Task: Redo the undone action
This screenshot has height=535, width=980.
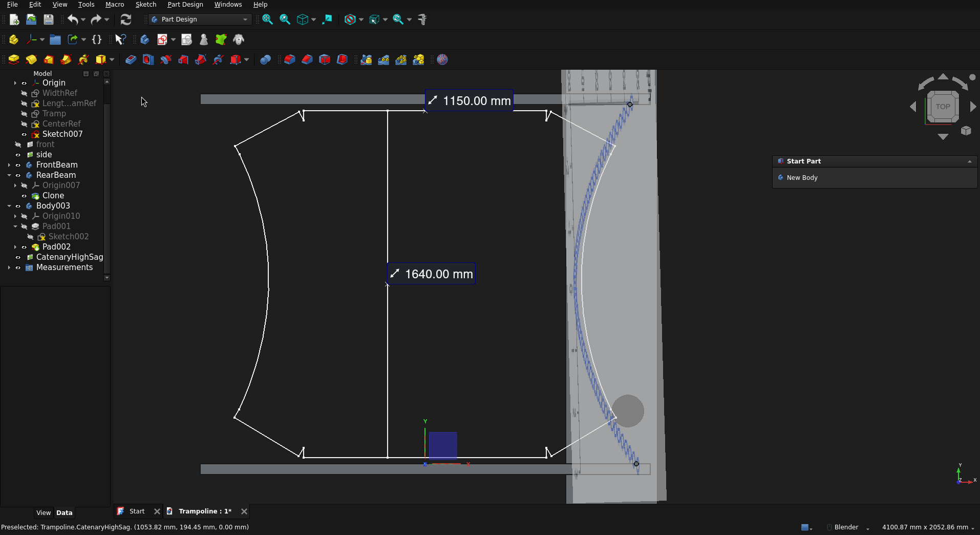Action: click(x=96, y=19)
